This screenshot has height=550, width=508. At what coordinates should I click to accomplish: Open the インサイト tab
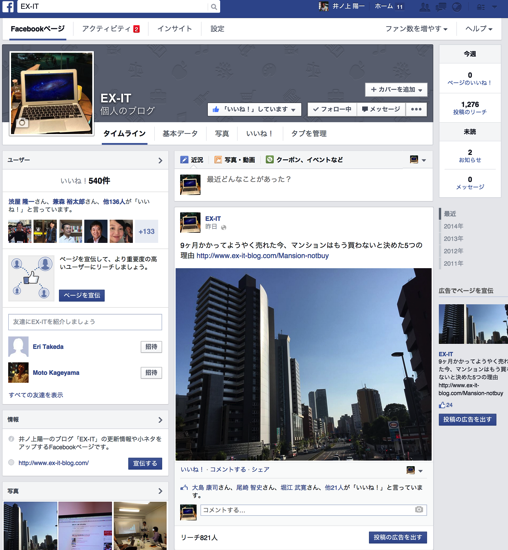coord(175,29)
